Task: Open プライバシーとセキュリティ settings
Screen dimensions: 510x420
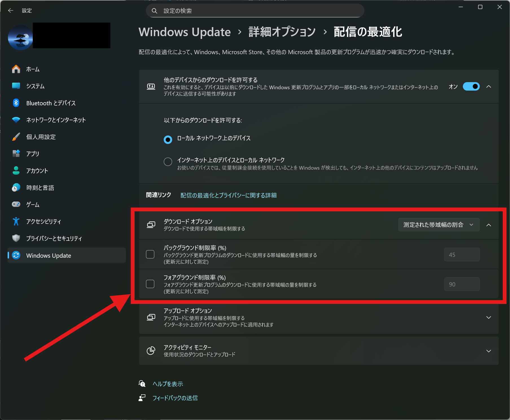Action: 67,239
